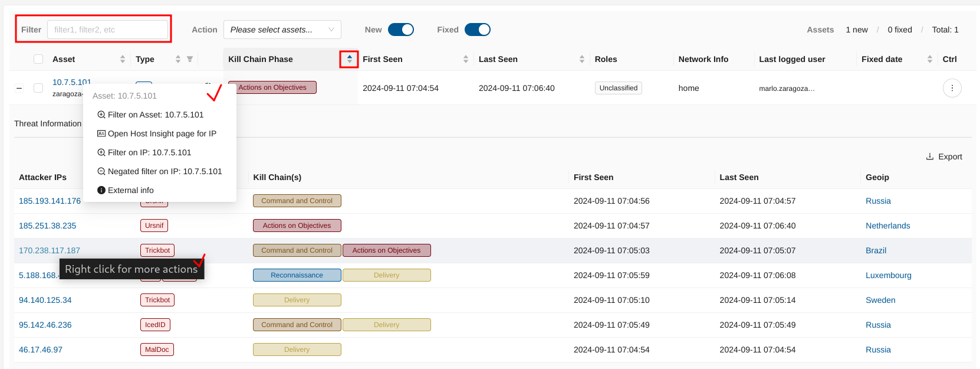This screenshot has width=980, height=369.
Task: Click the Export download icon
Action: [930, 156]
